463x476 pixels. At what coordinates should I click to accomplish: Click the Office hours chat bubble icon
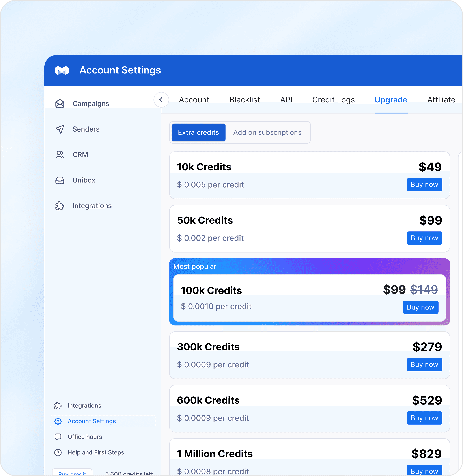coord(58,437)
